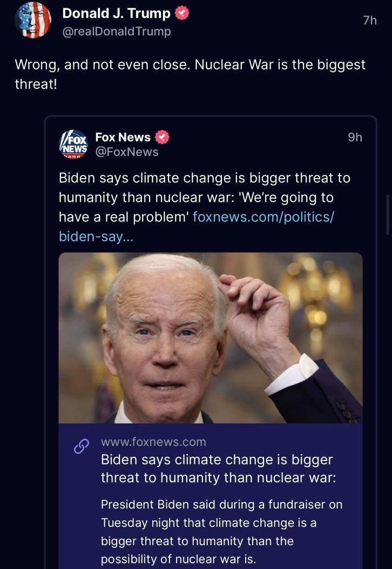
Task: Click the 9h timestamp on the quoted post
Action: pos(355,137)
